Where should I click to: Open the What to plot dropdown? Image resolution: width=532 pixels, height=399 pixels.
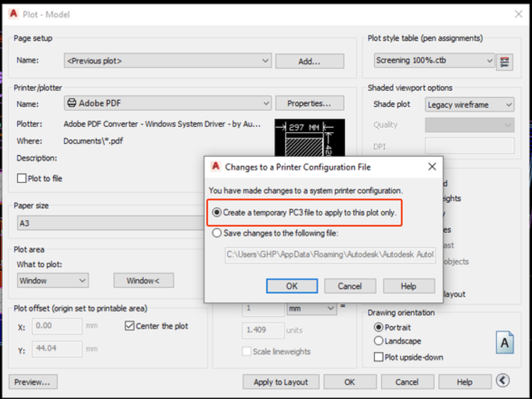[x=83, y=280]
